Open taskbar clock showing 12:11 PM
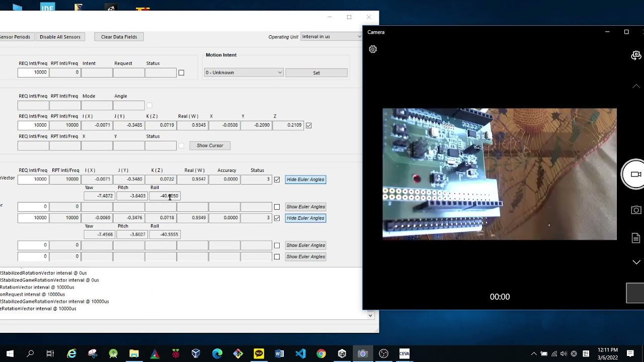This screenshot has width=644, height=362. click(607, 353)
